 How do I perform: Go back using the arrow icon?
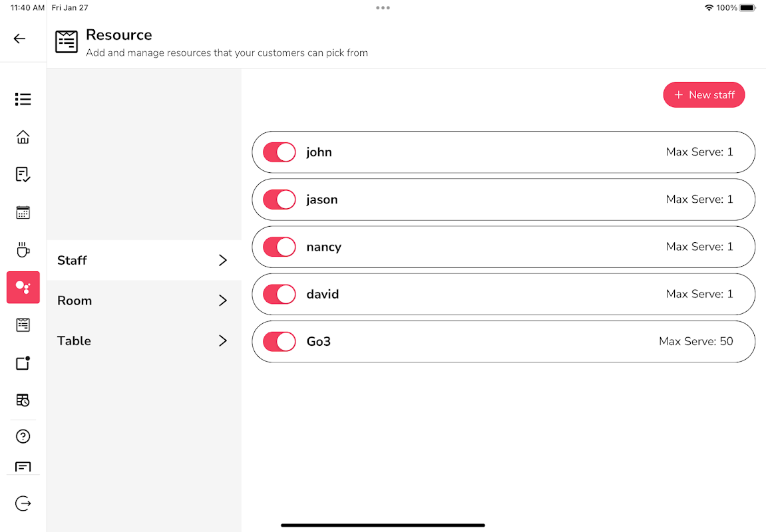[x=19, y=39]
